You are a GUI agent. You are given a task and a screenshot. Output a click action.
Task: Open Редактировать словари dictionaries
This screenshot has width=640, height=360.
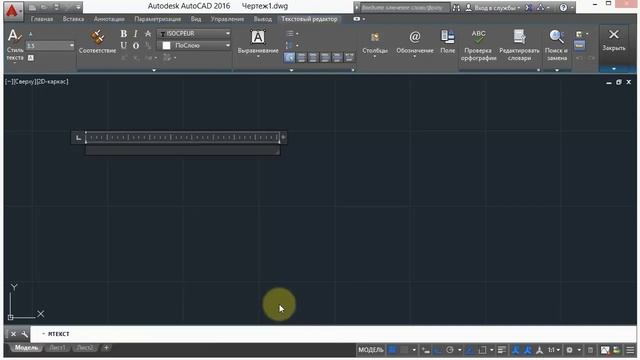(x=519, y=45)
